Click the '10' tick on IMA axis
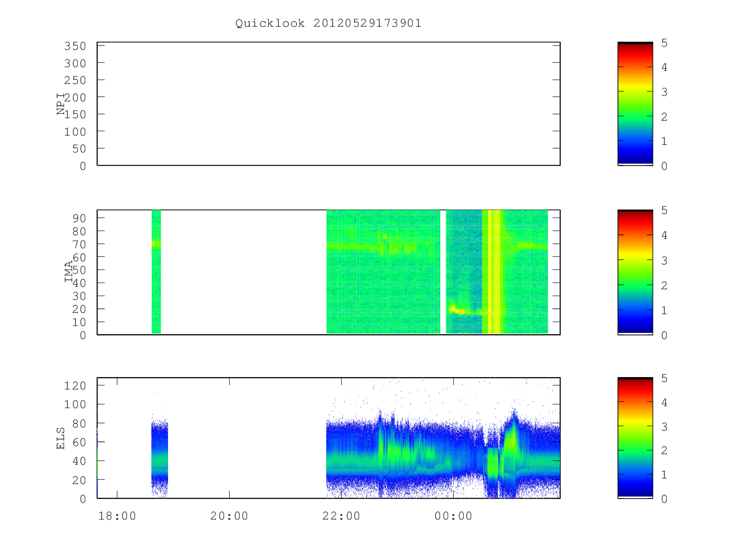Image resolution: width=747 pixels, height=560 pixels. click(x=79, y=322)
